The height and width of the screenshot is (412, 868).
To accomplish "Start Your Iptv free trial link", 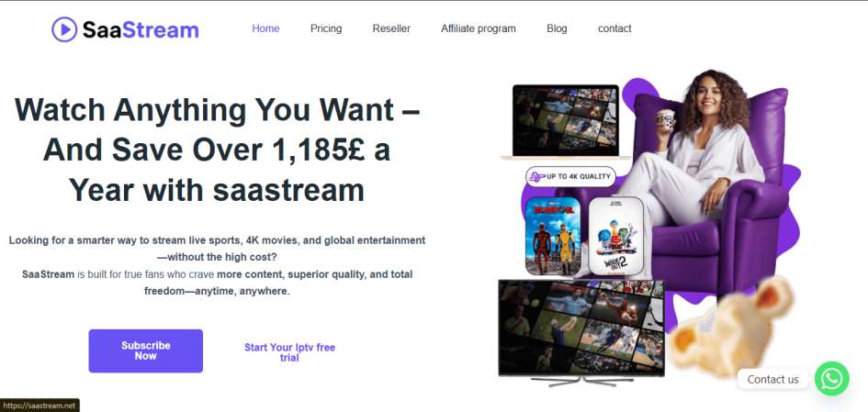I will (289, 352).
